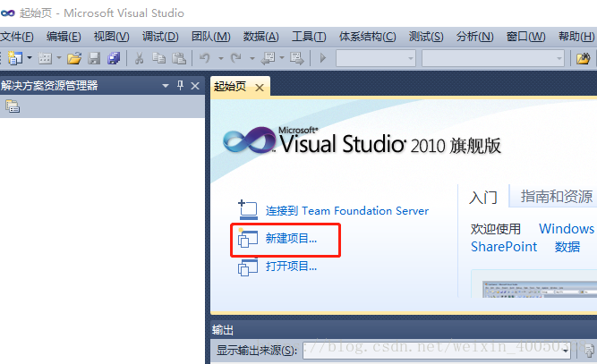Open the Tools menu 工具(T)
The width and height of the screenshot is (597, 364).
[309, 37]
